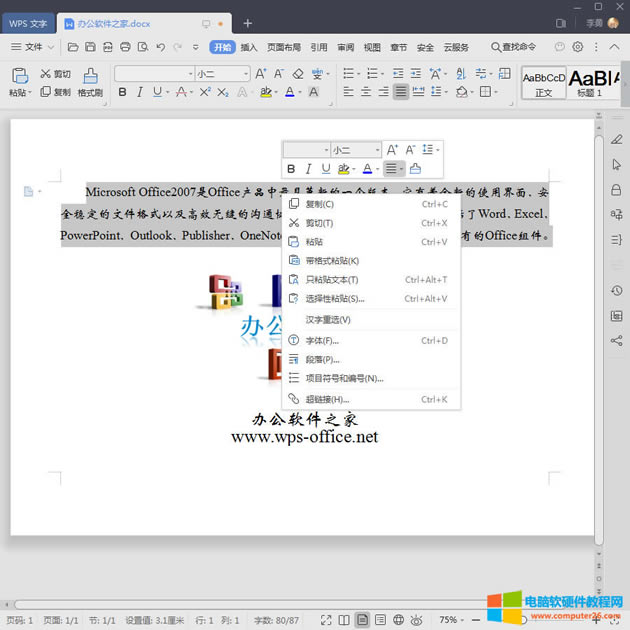Choose 超链接(H)... in the context menu
Viewport: 630px width, 630px height.
tap(327, 400)
